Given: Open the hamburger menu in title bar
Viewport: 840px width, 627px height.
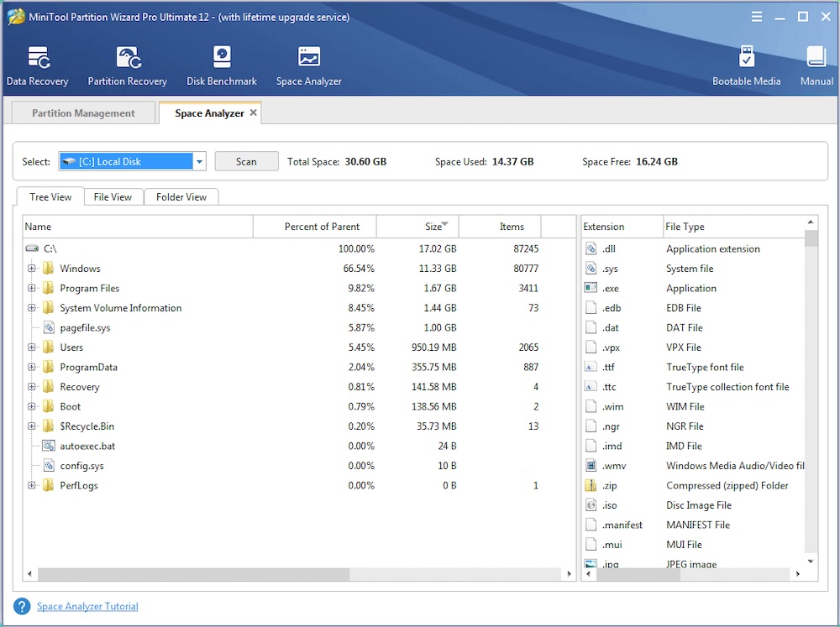Looking at the screenshot, I should [x=757, y=17].
